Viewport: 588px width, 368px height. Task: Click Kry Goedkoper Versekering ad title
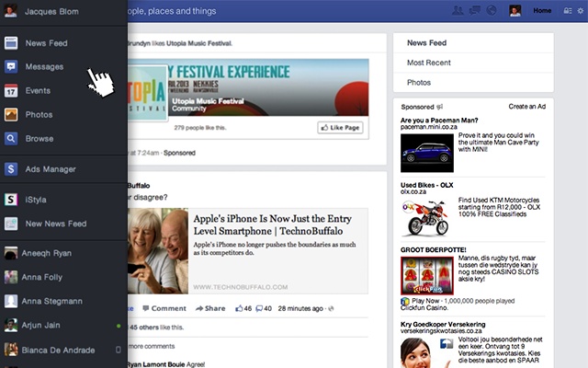pyautogui.click(x=443, y=324)
